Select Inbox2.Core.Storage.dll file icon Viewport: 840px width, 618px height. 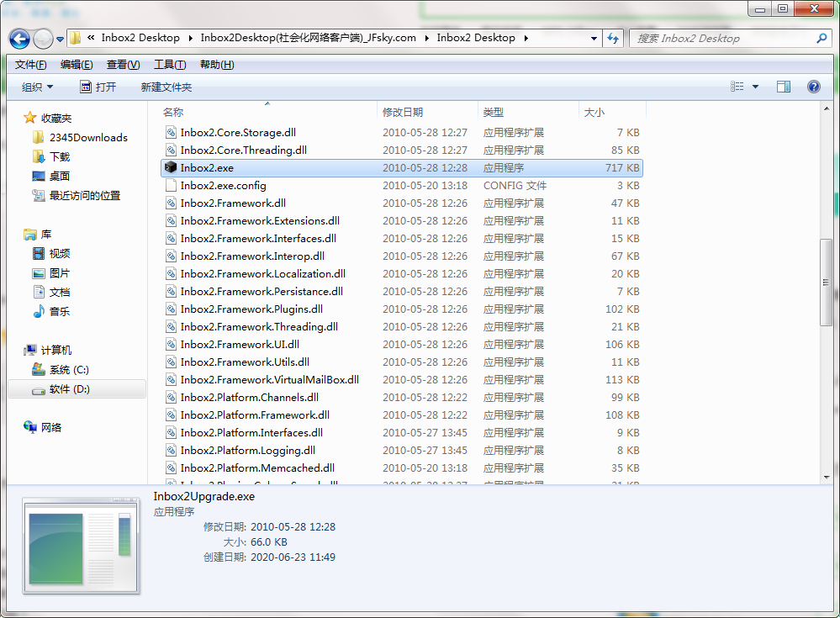click(171, 132)
